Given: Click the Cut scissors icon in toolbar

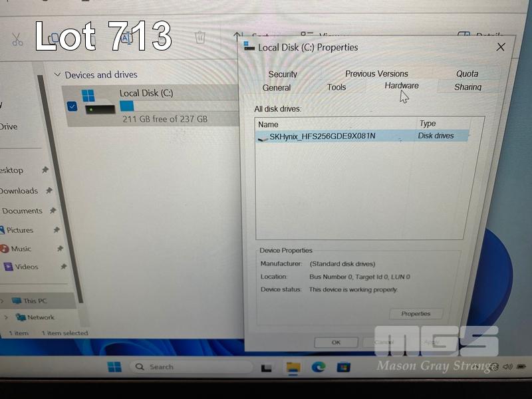Looking at the screenshot, I should click(x=17, y=39).
